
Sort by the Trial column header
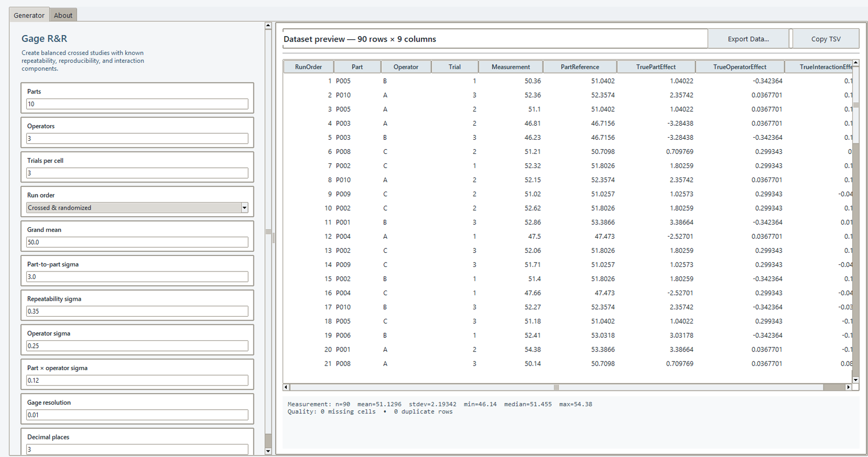[x=455, y=67]
